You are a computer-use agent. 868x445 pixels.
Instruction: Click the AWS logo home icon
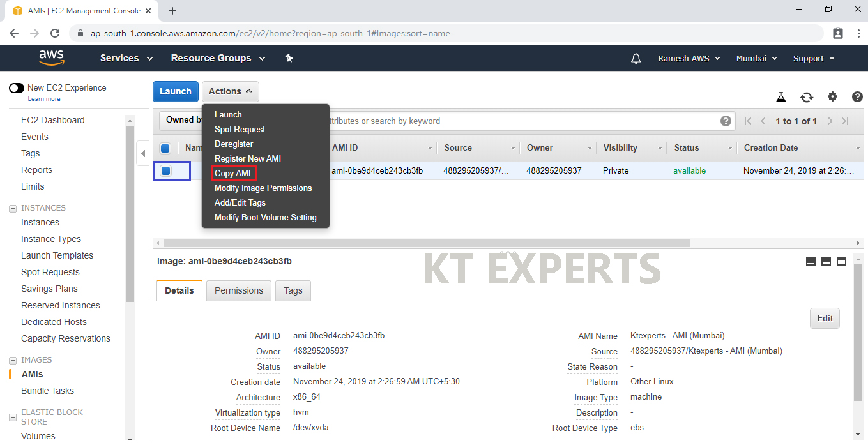52,58
